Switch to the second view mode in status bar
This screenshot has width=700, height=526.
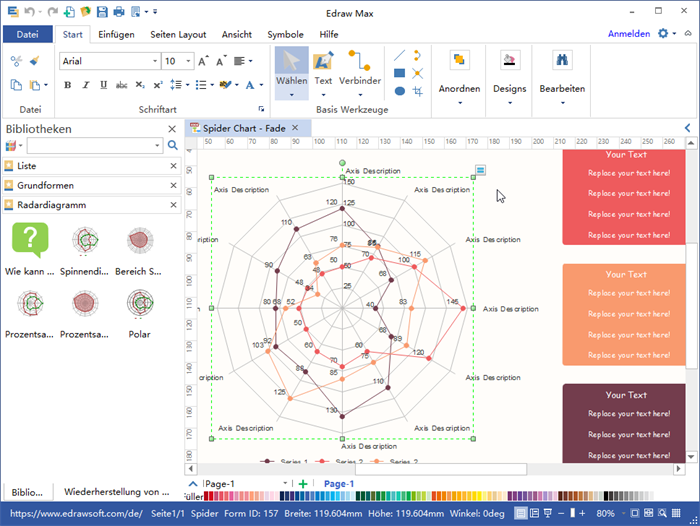534,513
